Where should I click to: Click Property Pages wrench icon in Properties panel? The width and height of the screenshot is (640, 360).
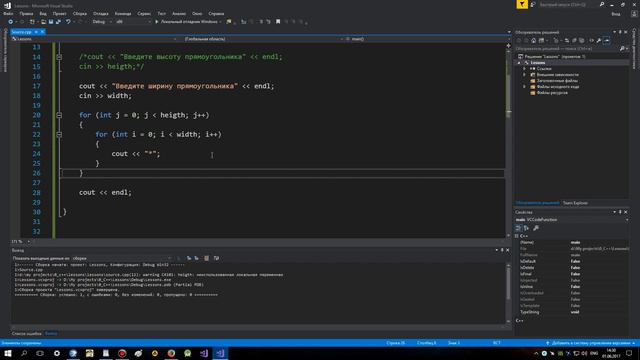(536, 228)
